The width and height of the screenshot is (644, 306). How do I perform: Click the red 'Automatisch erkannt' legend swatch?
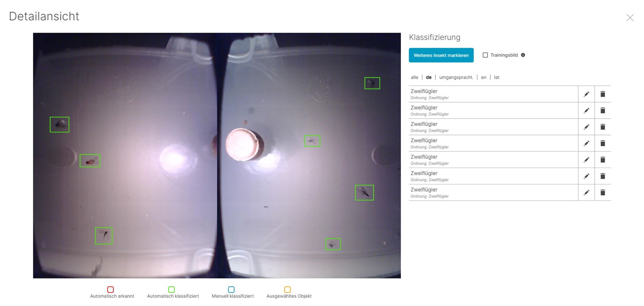click(x=110, y=289)
